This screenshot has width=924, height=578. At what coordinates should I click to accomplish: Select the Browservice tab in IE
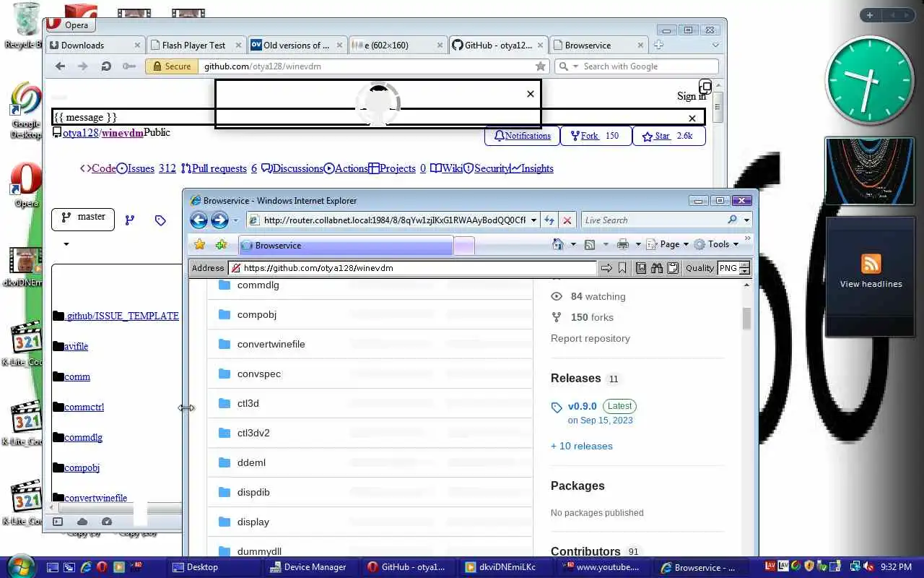click(x=346, y=246)
